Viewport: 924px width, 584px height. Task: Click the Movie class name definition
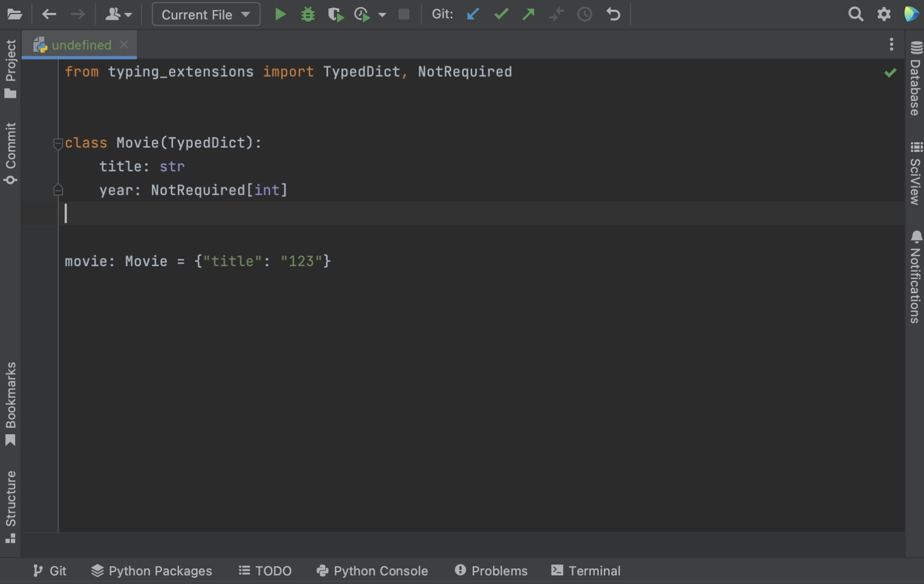138,143
